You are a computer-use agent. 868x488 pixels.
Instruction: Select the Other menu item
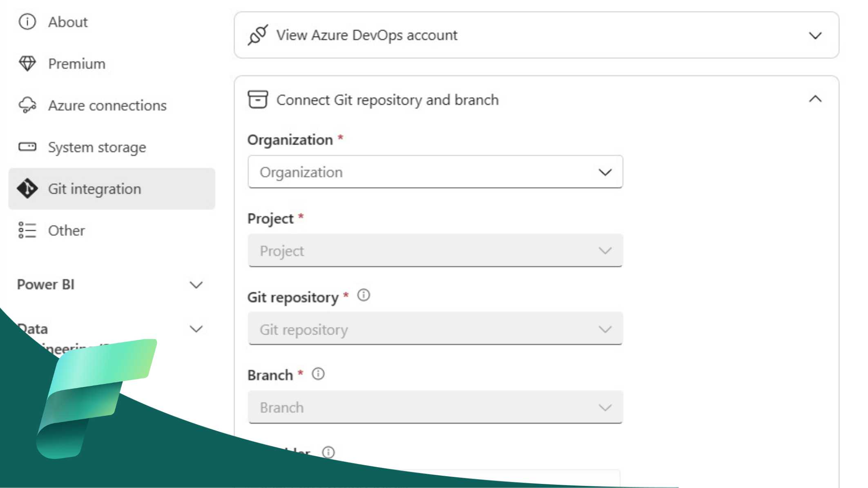coord(66,231)
